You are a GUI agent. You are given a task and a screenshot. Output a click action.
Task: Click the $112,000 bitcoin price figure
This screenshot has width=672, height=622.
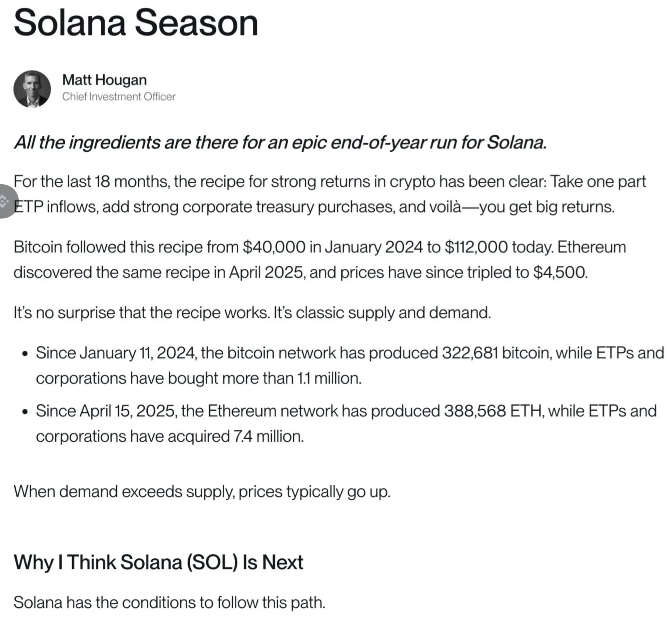coord(476,247)
